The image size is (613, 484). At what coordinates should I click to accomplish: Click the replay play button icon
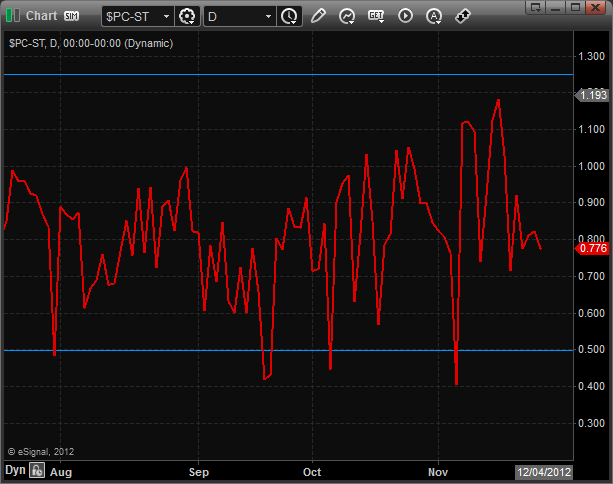[x=405, y=16]
